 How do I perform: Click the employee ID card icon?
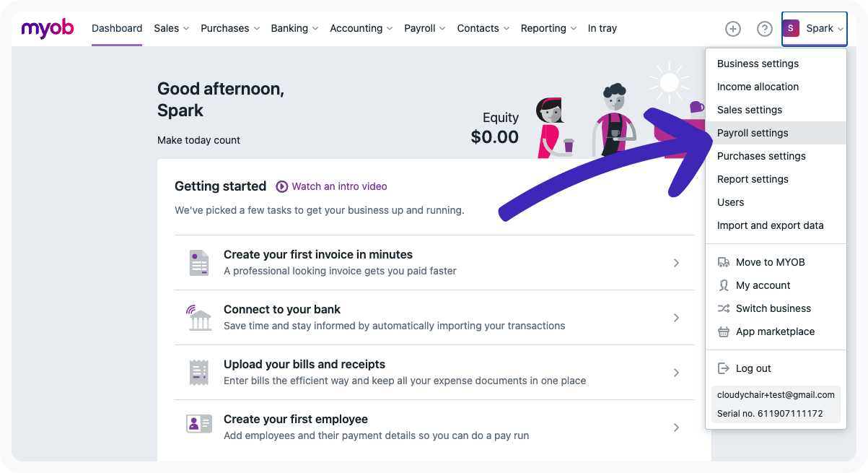click(198, 424)
